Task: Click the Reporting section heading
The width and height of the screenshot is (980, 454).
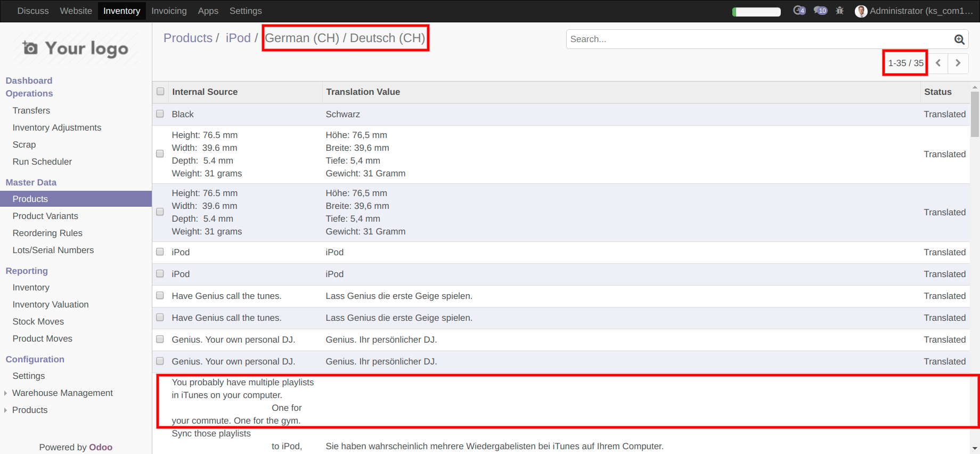Action: pos(27,271)
